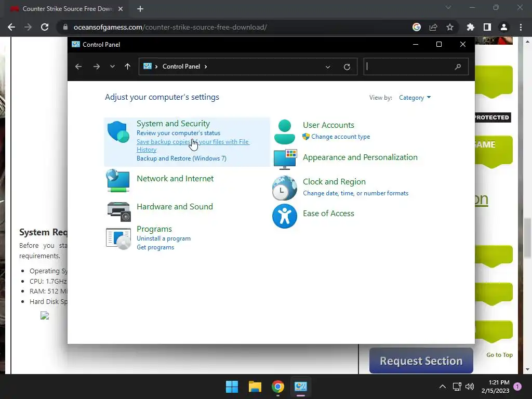Click the webpage vertical scrollbar thumb

(x=527, y=237)
